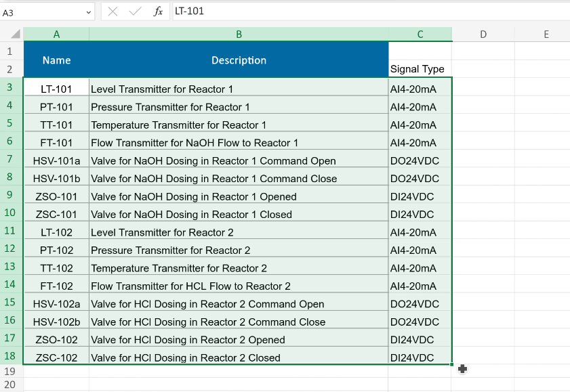
Task: Select row 7 header
Action: click(x=10, y=159)
